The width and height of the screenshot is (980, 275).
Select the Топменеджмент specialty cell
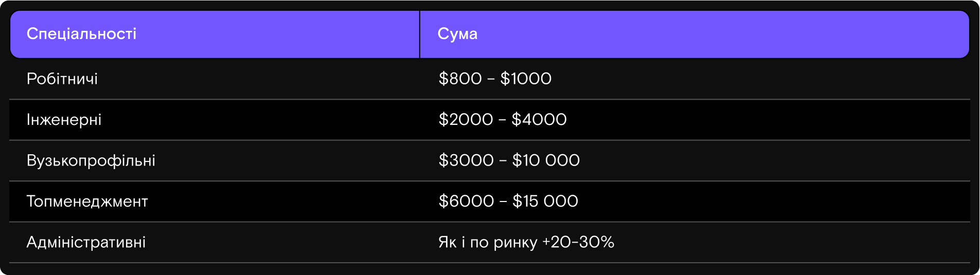87,201
